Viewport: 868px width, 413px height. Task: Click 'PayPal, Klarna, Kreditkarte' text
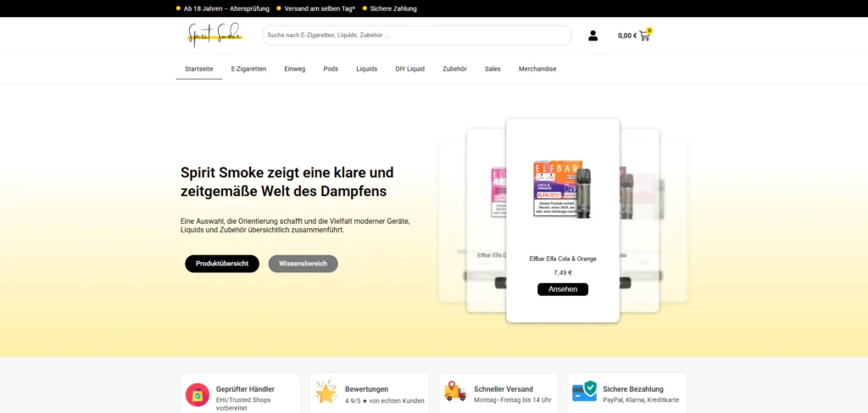[641, 399]
